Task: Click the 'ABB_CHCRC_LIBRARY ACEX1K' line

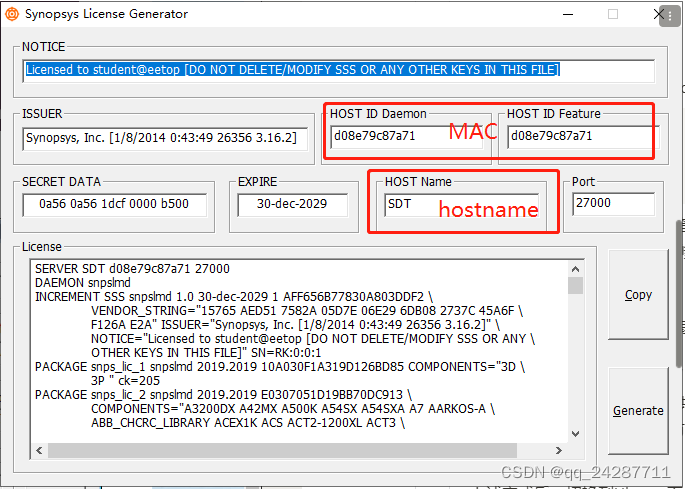Action: point(248,423)
